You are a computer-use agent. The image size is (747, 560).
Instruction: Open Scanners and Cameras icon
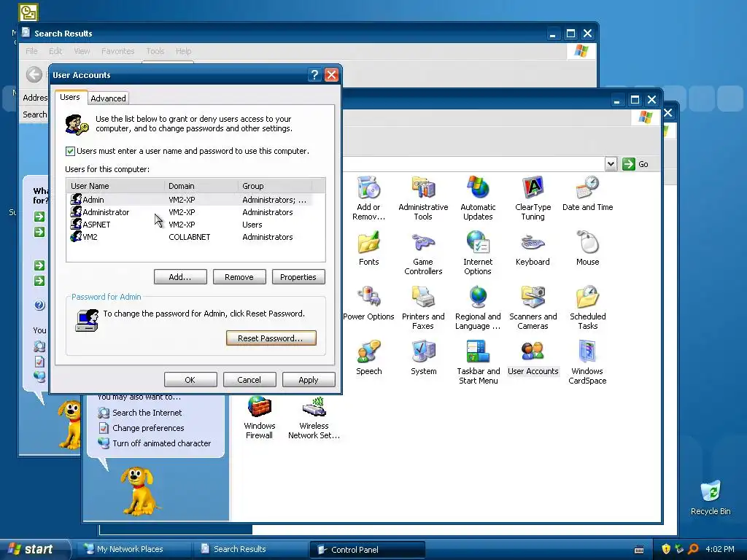coord(533,308)
